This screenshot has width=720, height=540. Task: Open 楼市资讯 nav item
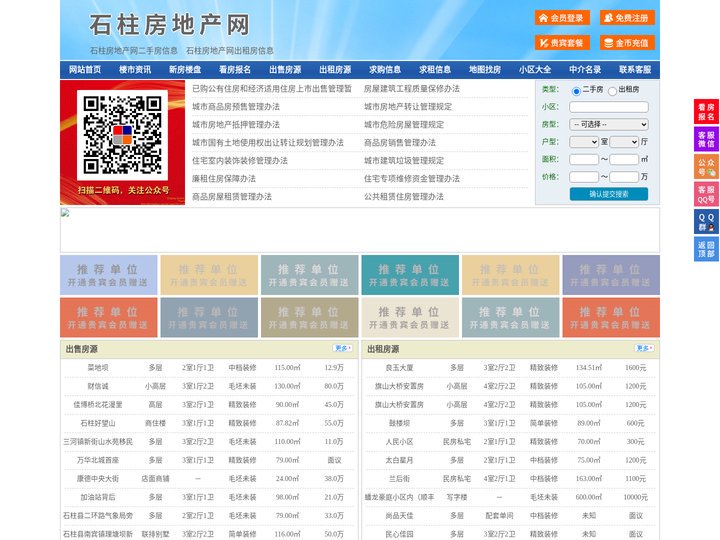pyautogui.click(x=135, y=70)
